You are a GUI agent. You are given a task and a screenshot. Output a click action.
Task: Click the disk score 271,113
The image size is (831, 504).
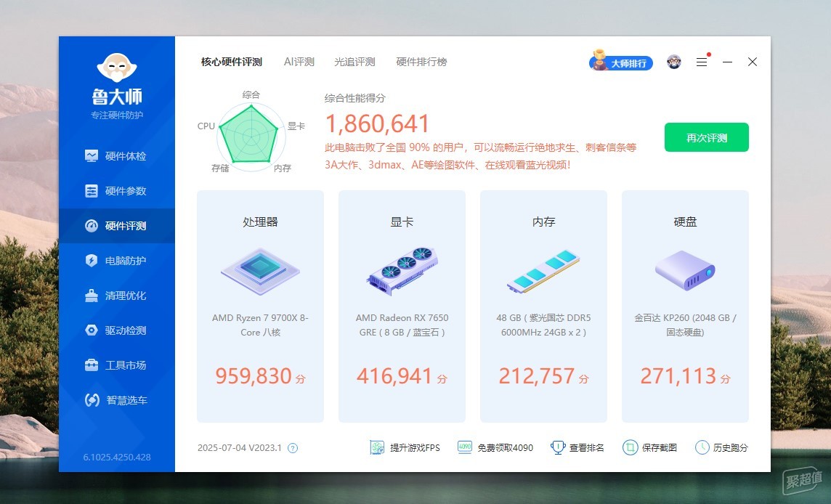pyautogui.click(x=678, y=376)
